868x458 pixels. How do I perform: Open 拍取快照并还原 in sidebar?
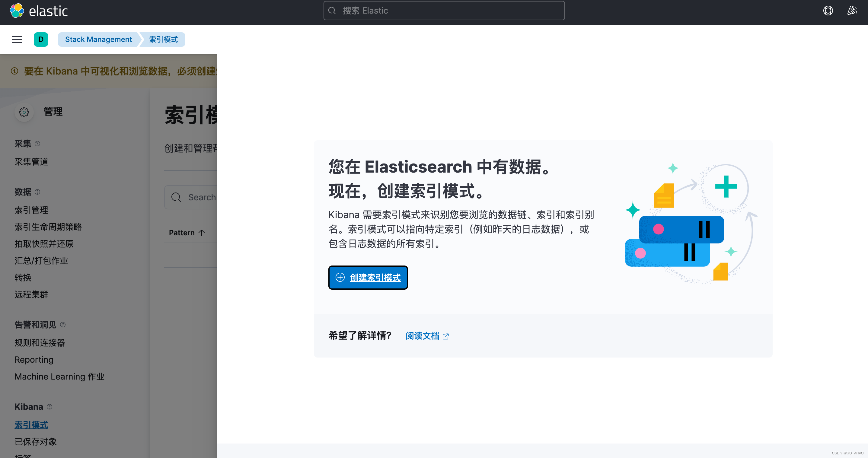point(44,244)
